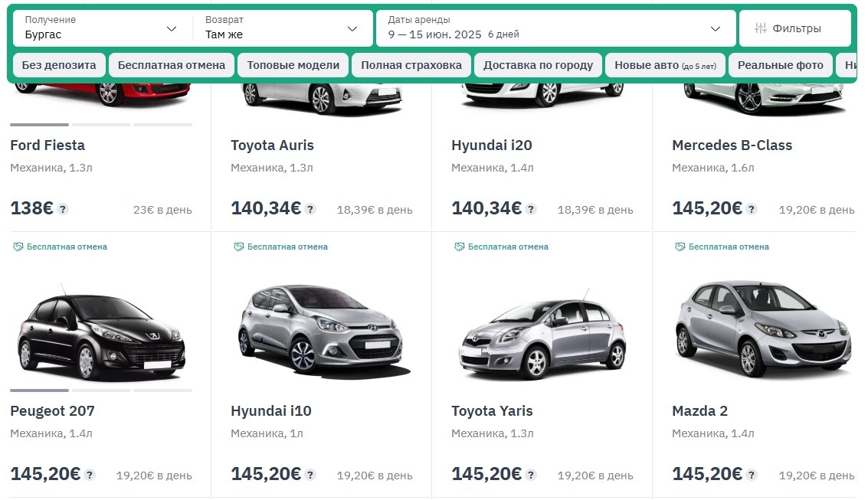Click the question icon beside Toyota Auris's 140,34€ price
Image resolution: width=868 pixels, height=500 pixels.
[x=310, y=208]
